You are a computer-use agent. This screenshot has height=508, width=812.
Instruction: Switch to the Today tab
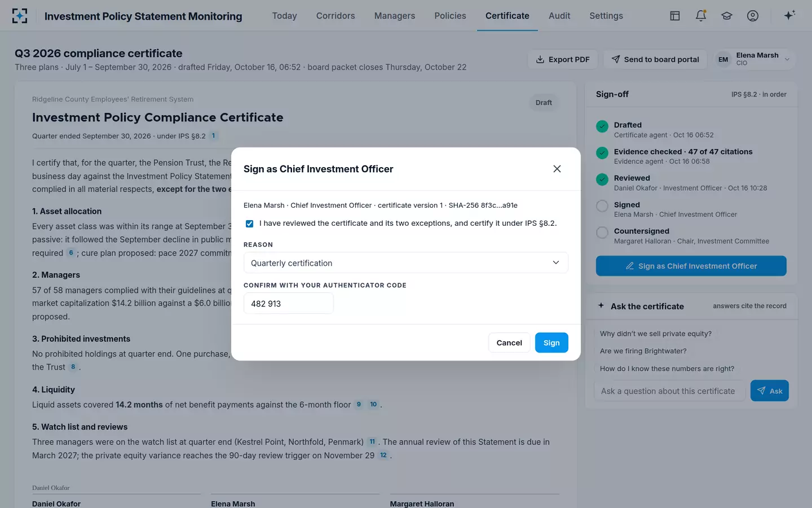click(284, 16)
